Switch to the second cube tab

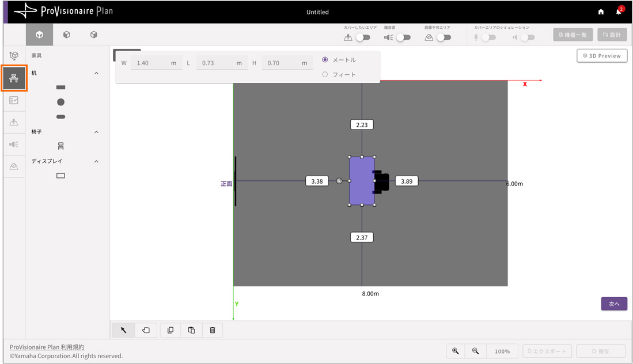(x=67, y=35)
